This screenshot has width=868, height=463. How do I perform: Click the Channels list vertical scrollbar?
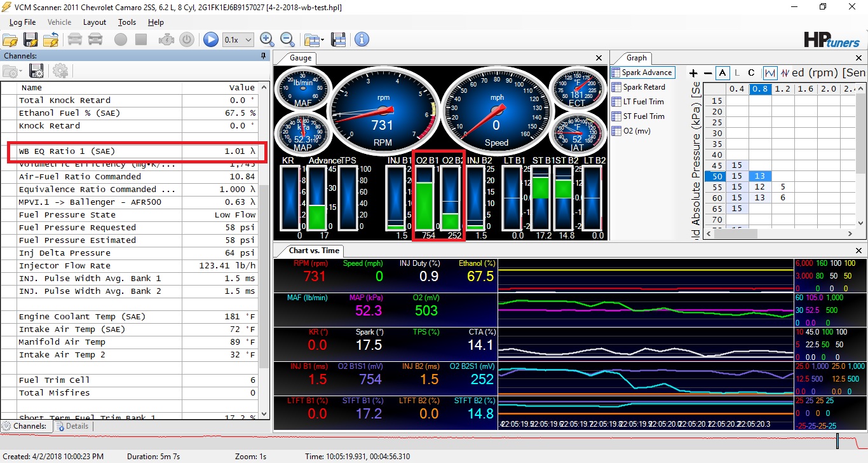264,251
